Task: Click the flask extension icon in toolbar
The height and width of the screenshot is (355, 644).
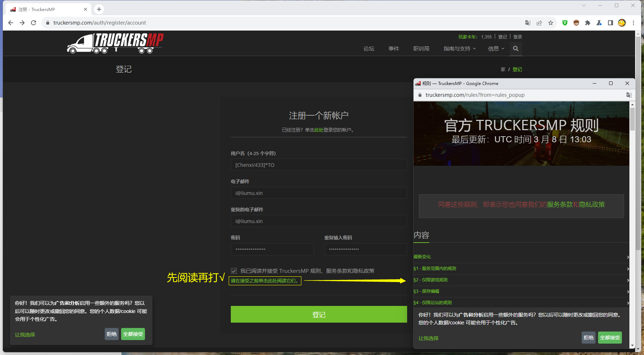Action: (x=599, y=23)
